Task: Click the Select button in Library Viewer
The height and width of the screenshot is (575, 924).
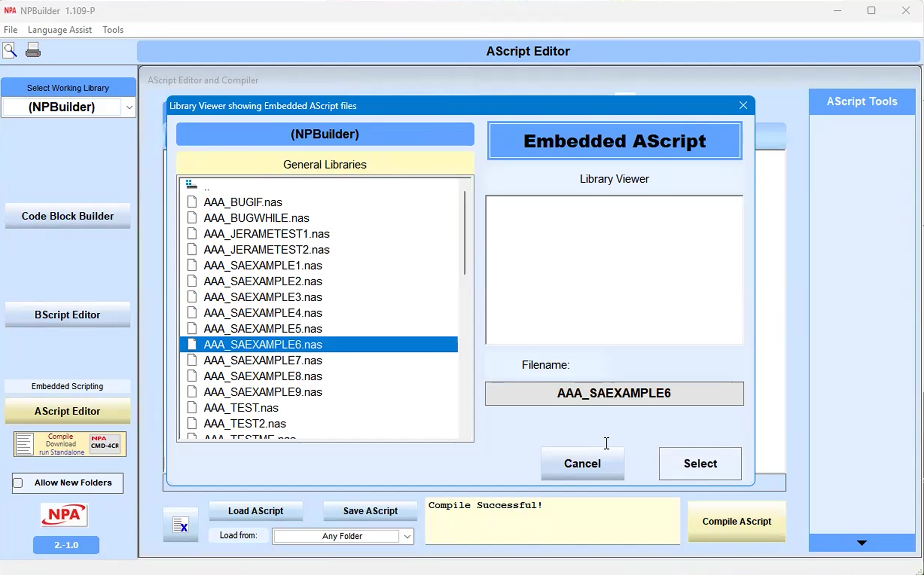Action: [700, 463]
